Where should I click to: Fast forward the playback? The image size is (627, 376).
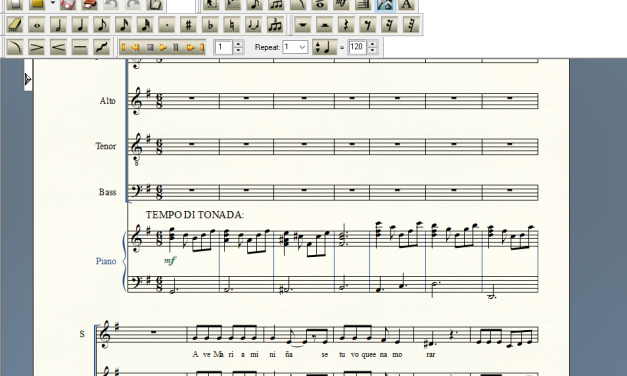190,47
